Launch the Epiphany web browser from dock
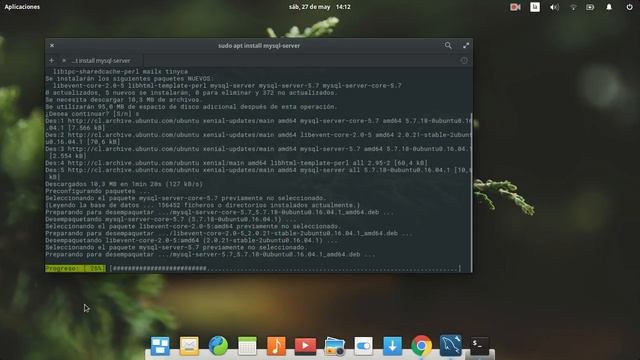Image resolution: width=640 pixels, height=360 pixels. tap(218, 346)
